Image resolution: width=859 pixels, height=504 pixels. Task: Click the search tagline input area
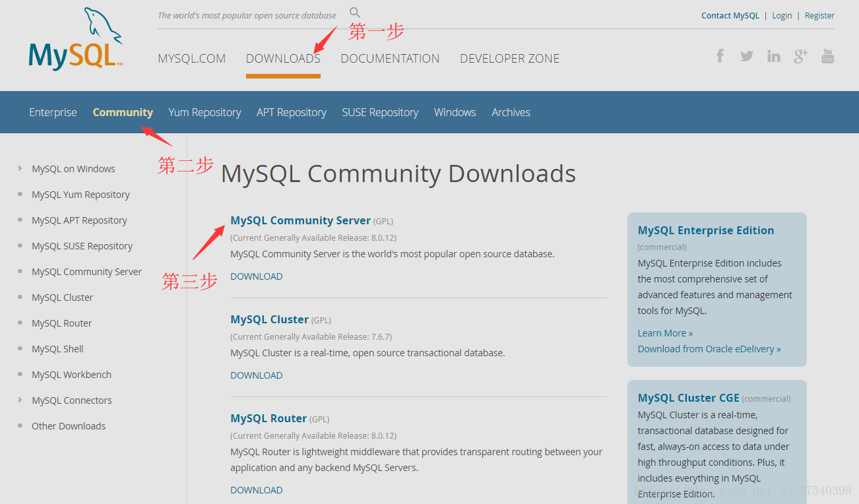[x=247, y=15]
